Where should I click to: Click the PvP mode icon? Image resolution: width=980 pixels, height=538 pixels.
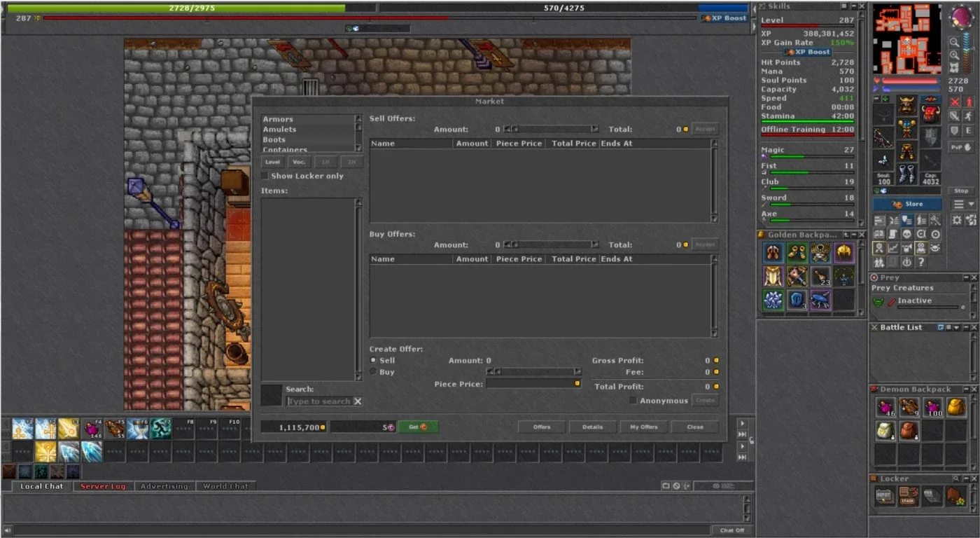click(961, 147)
